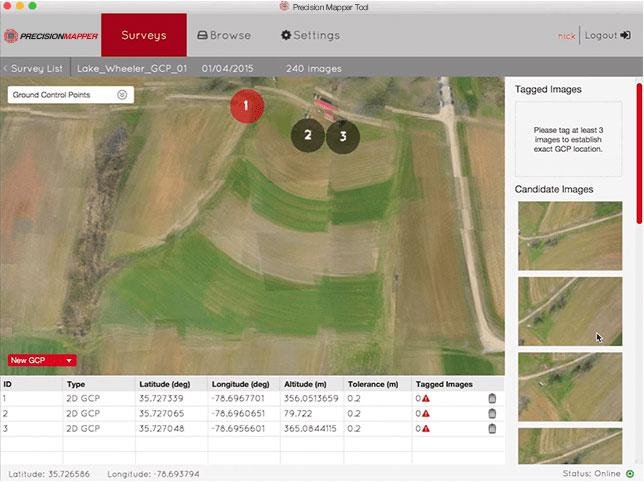Delete GCP row 3 with trash icon
This screenshot has width=644, height=482.
(492, 428)
